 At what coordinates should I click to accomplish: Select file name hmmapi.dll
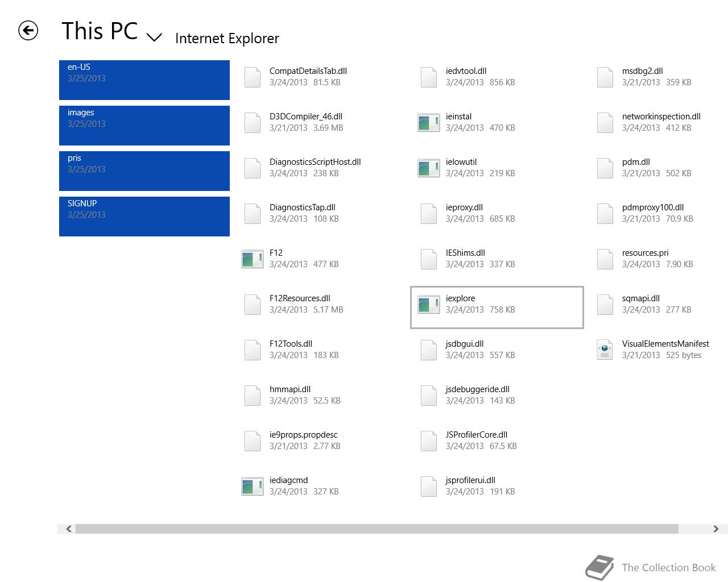tap(290, 389)
